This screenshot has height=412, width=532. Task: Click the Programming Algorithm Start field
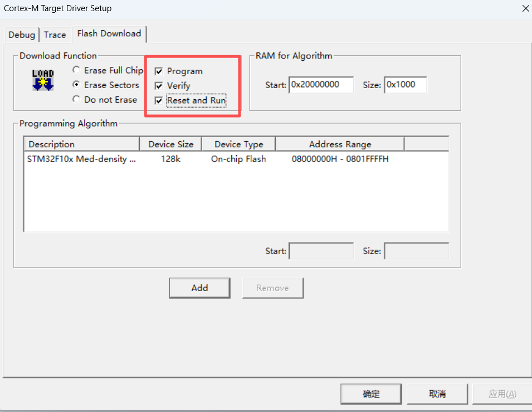pos(321,251)
